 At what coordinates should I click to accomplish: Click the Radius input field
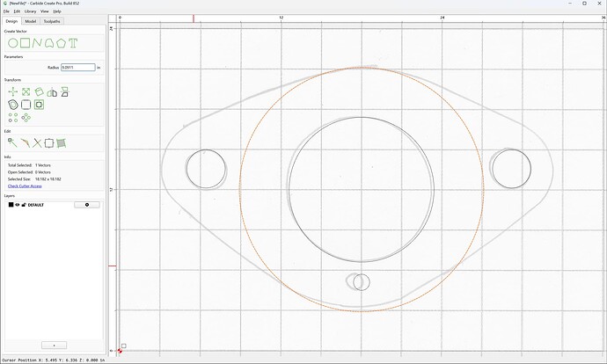77,68
